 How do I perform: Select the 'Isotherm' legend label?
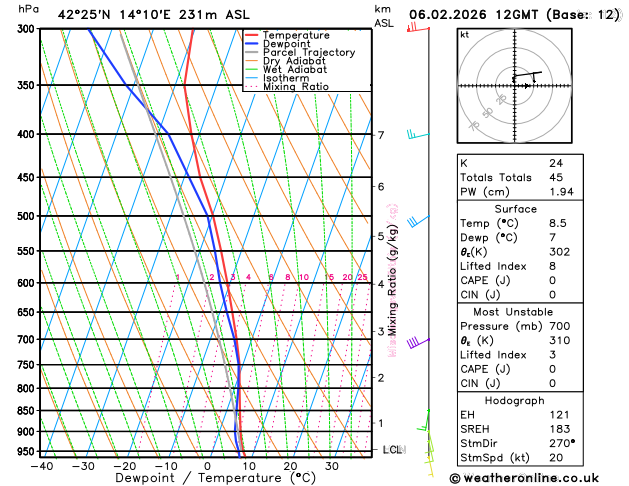click(x=286, y=78)
